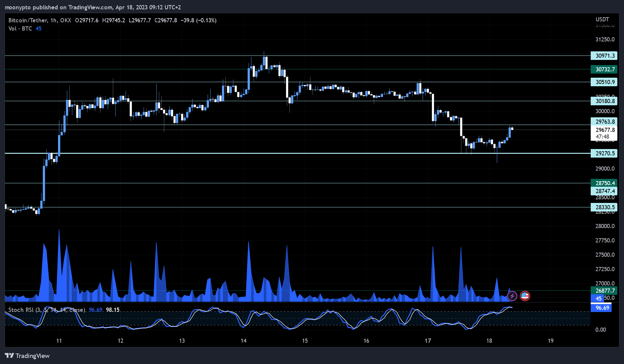Click the 27250.0 price axis tick
This screenshot has width=624, height=364.
605,269
